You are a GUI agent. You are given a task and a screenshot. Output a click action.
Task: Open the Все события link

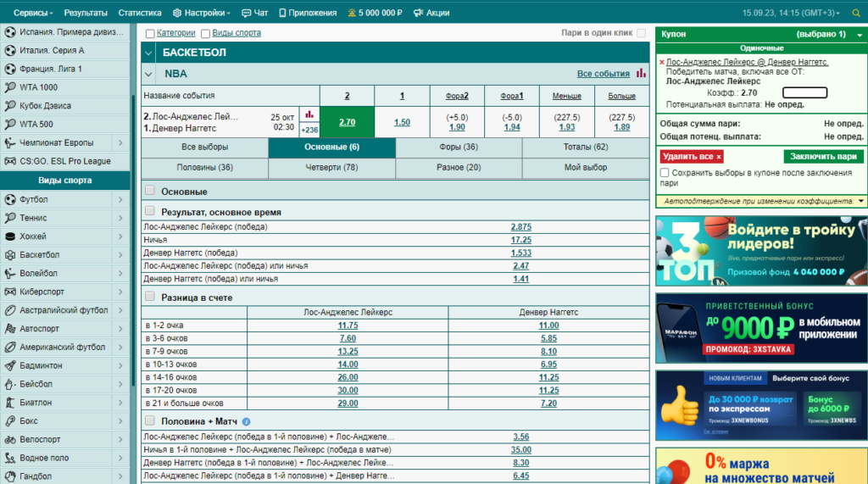tap(604, 74)
